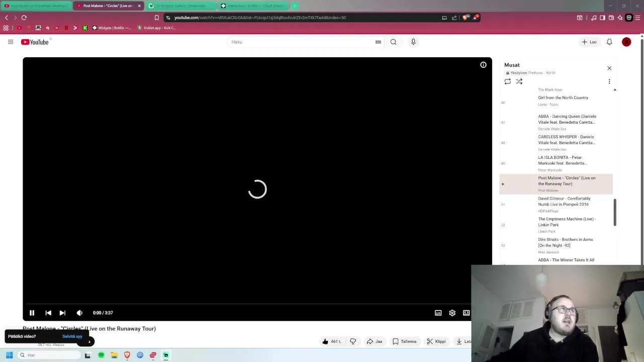Open player settings gear

click(x=452, y=313)
